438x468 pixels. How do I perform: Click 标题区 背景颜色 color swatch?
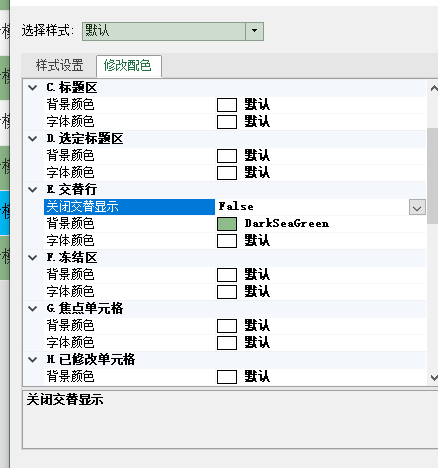coord(227,105)
